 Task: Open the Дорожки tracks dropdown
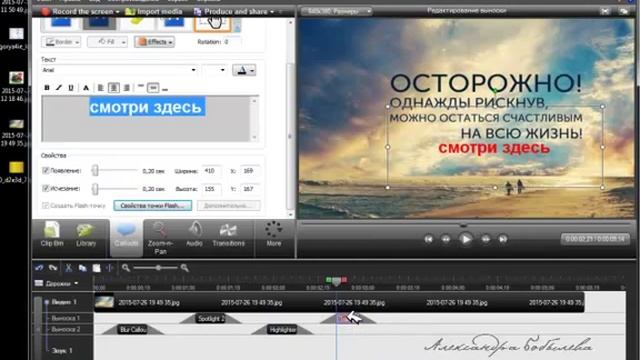(x=57, y=283)
